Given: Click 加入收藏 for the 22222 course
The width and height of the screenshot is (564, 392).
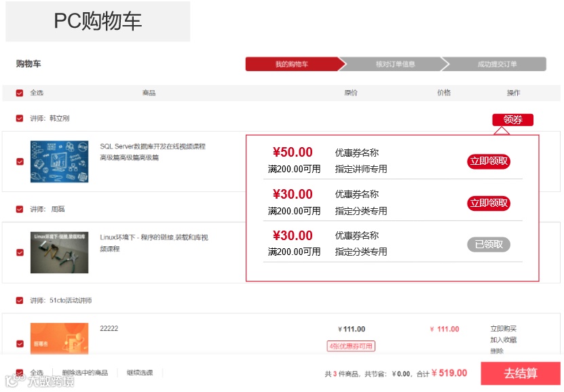Looking at the screenshot, I should 503,340.
